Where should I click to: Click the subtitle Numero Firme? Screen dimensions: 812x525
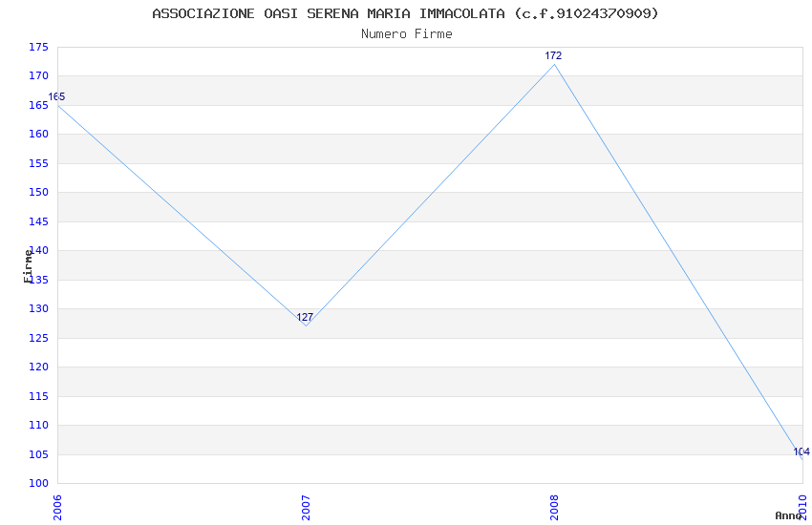point(407,33)
